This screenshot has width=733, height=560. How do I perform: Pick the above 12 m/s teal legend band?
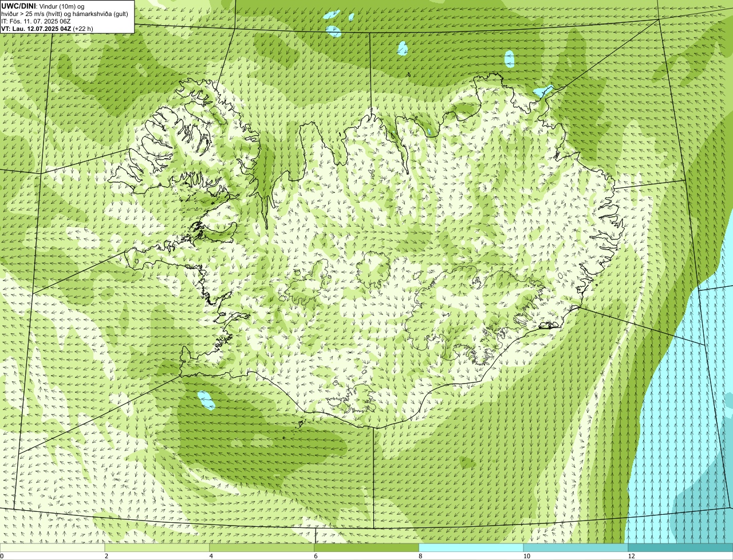coord(681,548)
